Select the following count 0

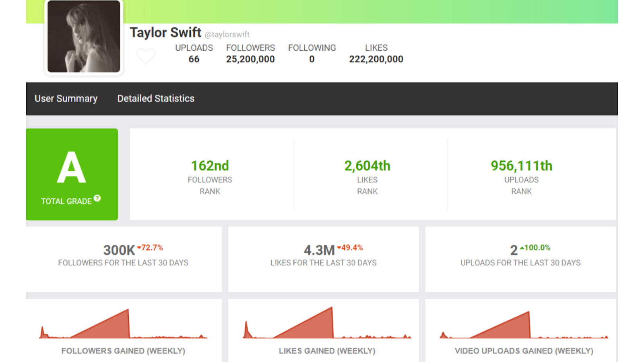tap(312, 59)
